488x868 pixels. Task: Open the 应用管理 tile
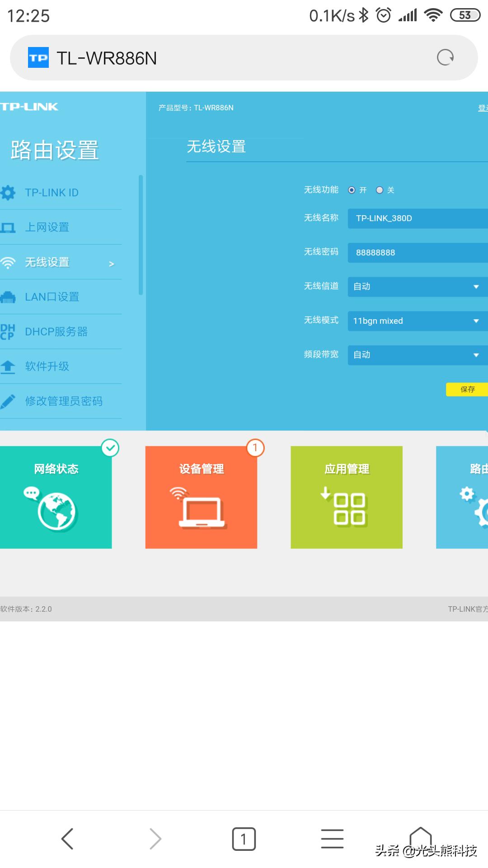pyautogui.click(x=347, y=497)
